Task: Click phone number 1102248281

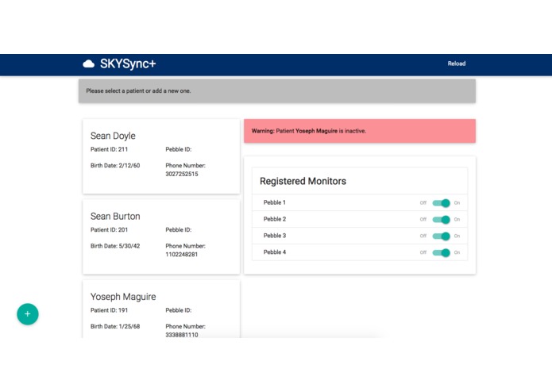Action: click(x=182, y=255)
